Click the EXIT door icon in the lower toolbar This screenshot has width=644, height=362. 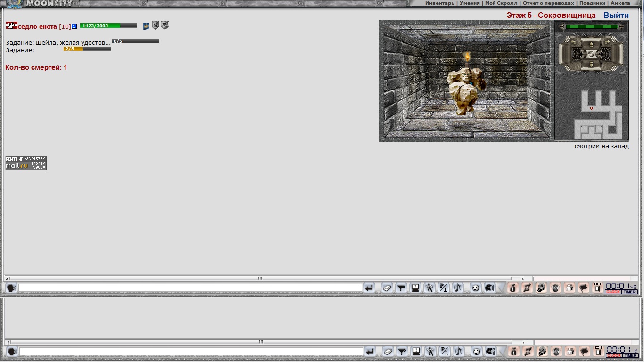pyautogui.click(x=599, y=352)
